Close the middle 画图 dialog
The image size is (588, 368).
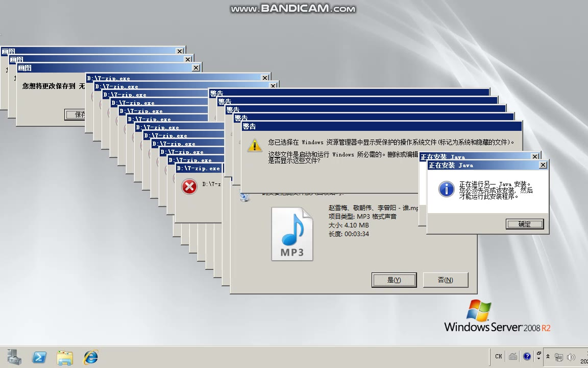(188, 59)
